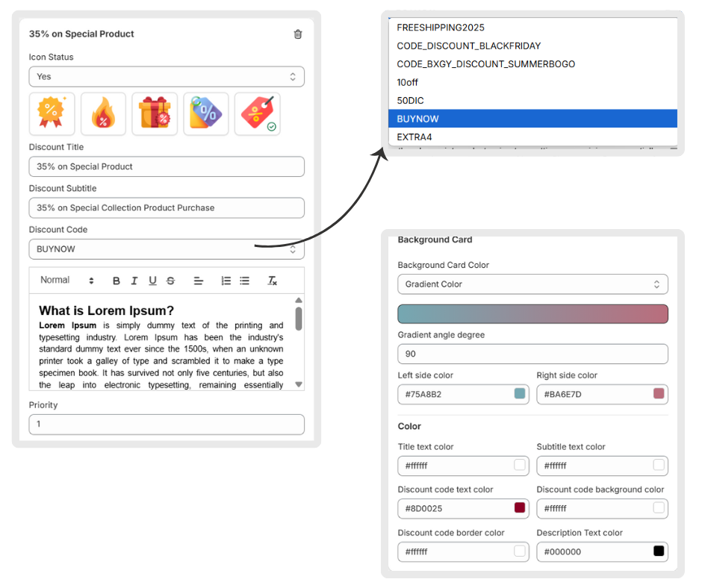Image resolution: width=702 pixels, height=588 pixels.
Task: Toggle underline in description editor
Action: 152,281
